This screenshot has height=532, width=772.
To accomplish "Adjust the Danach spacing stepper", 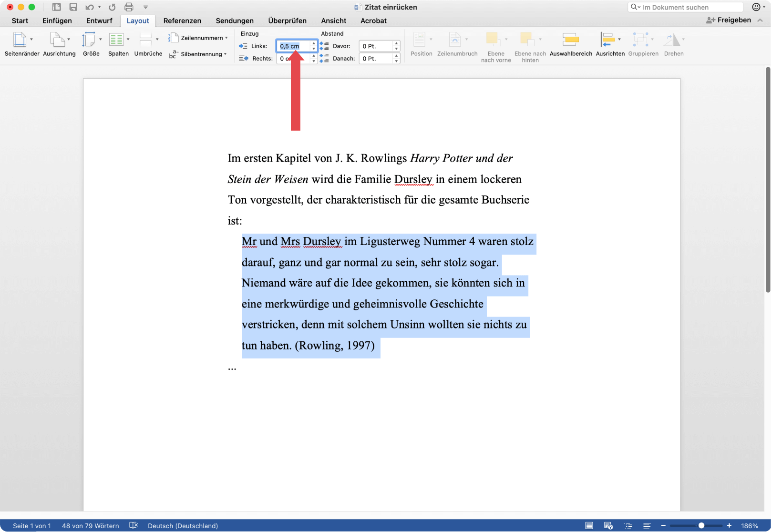I will (x=396, y=59).
